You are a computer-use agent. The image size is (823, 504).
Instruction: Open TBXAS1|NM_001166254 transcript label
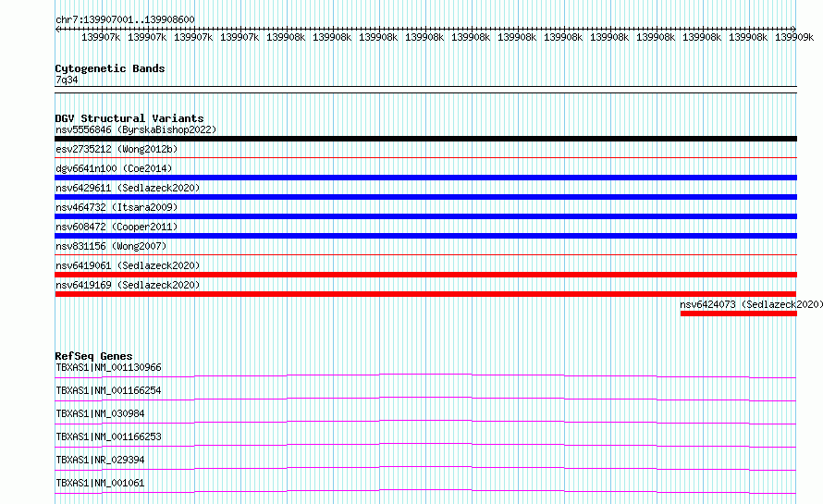pos(108,390)
